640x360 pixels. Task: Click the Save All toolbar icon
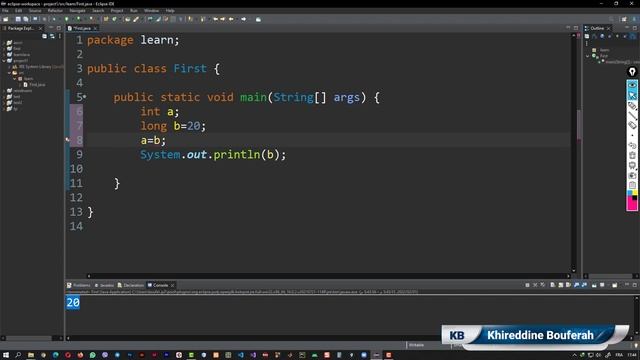[x=26, y=19]
